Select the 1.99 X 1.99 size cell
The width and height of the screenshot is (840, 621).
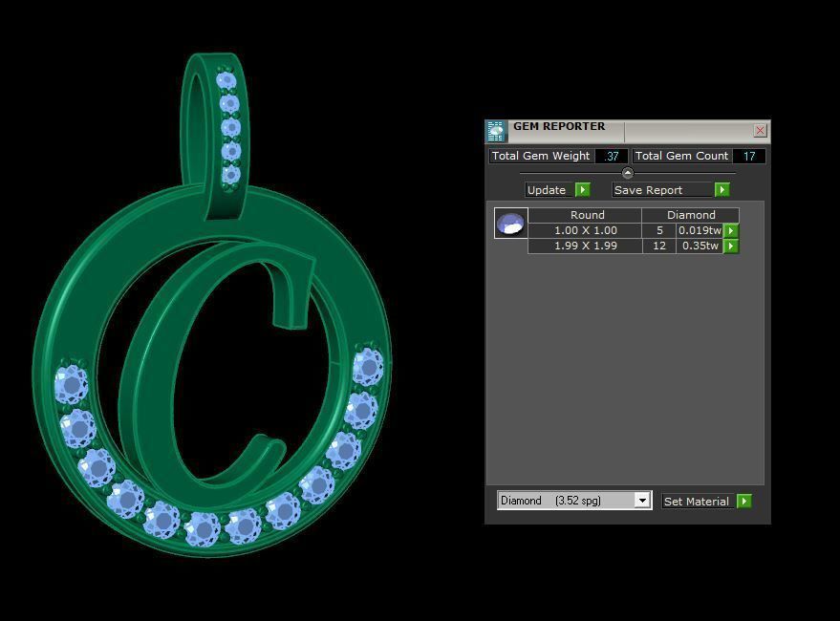[x=585, y=246]
